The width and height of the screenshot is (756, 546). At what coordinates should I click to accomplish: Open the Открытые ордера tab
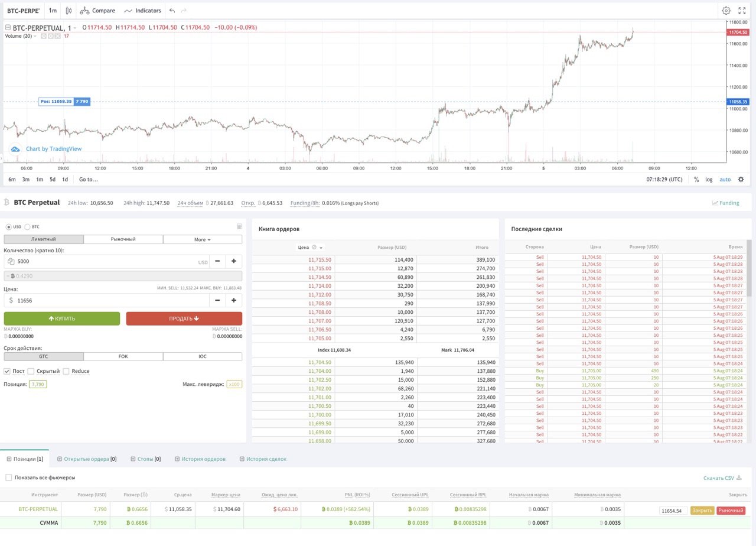coord(87,459)
